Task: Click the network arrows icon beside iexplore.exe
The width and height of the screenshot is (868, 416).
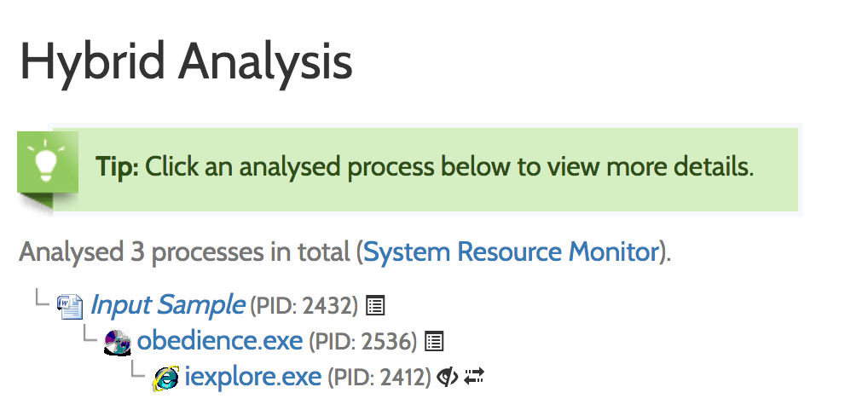Action: 474,377
